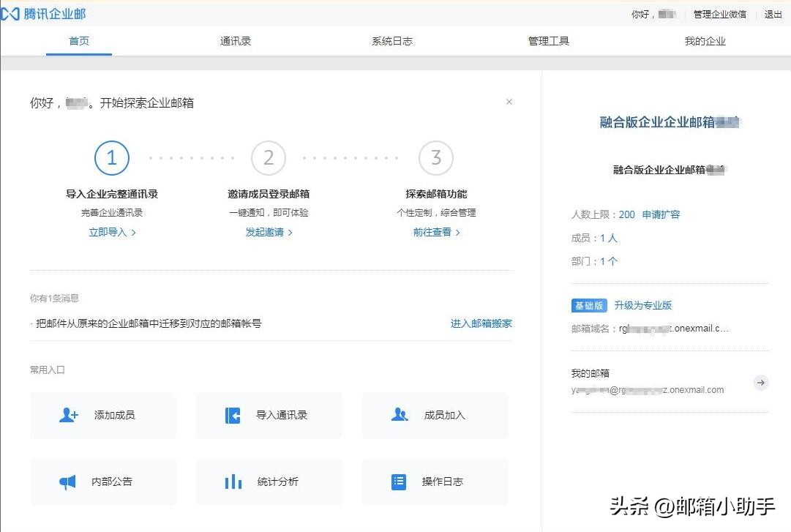Image resolution: width=791 pixels, height=532 pixels.
Task: Dismiss the welcome banner with the × button
Action: tap(509, 102)
